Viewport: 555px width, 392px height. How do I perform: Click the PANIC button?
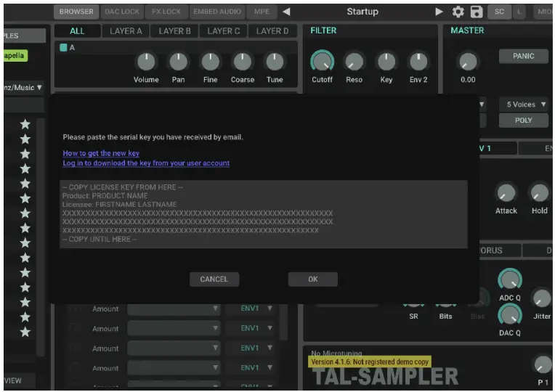tap(523, 56)
